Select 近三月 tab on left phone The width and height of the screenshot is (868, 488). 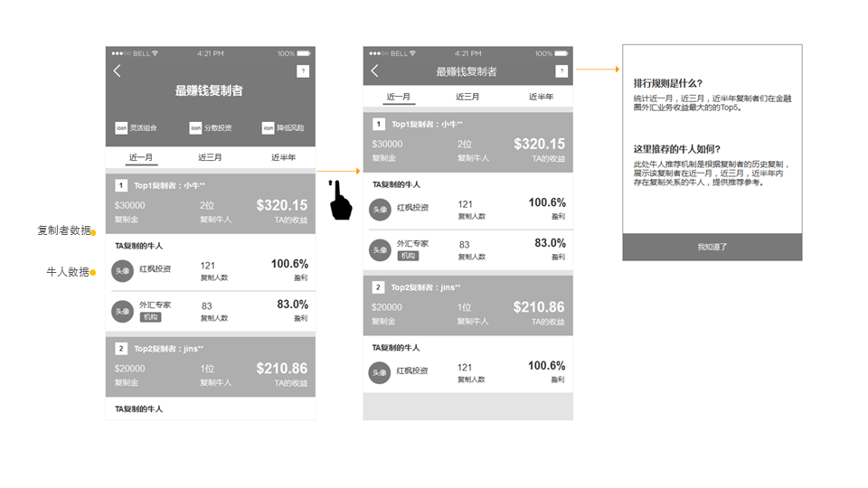coord(210,157)
